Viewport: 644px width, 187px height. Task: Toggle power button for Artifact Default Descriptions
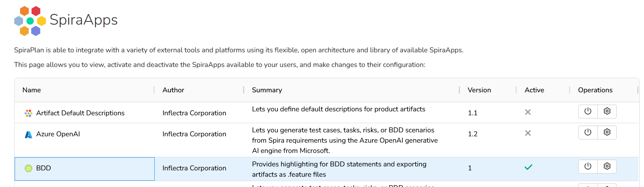pyautogui.click(x=588, y=111)
